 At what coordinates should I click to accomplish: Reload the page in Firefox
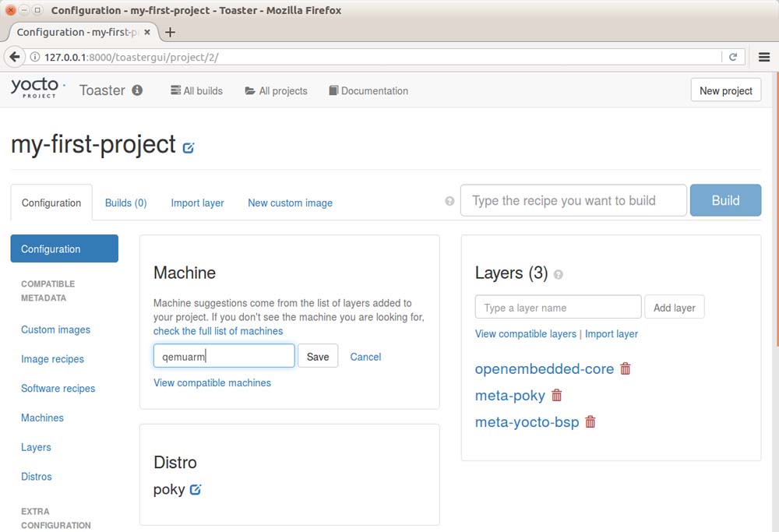[733, 57]
